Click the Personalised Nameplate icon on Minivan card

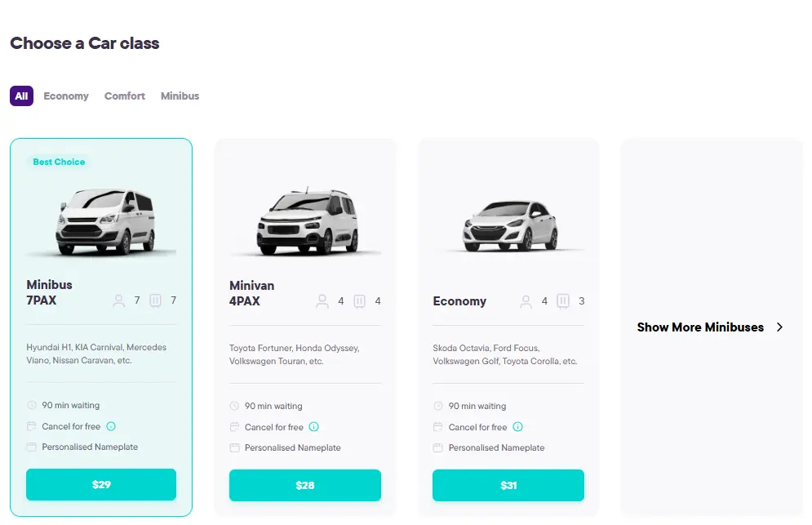pos(234,447)
